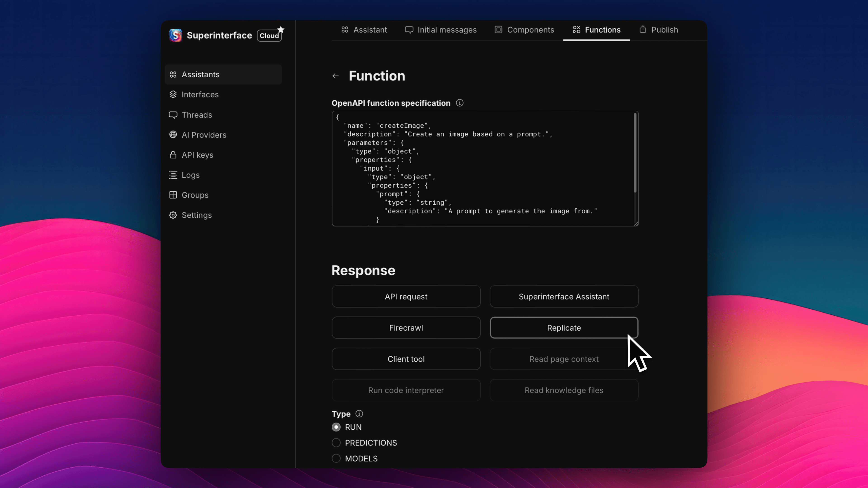Choose API request as the response
The height and width of the screenshot is (488, 868).
click(x=406, y=296)
